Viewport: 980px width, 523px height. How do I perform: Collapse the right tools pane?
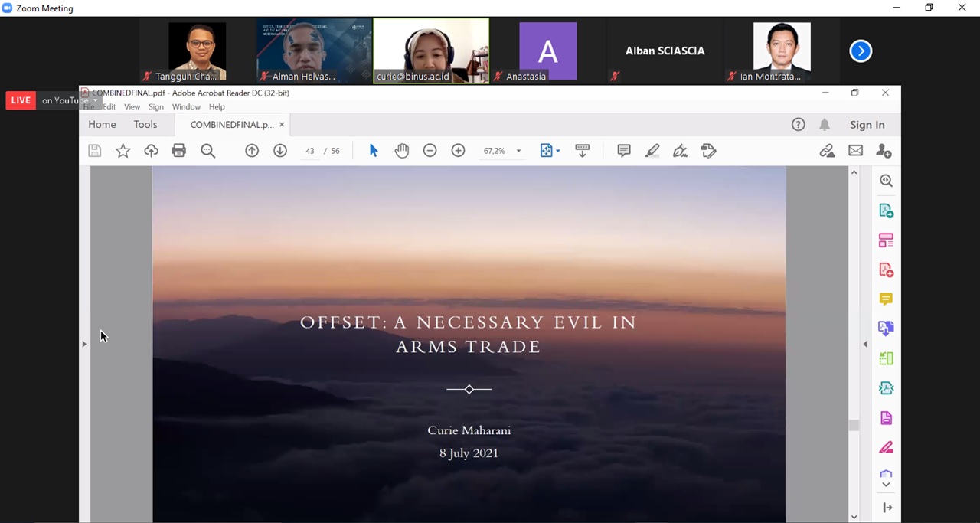pos(865,344)
